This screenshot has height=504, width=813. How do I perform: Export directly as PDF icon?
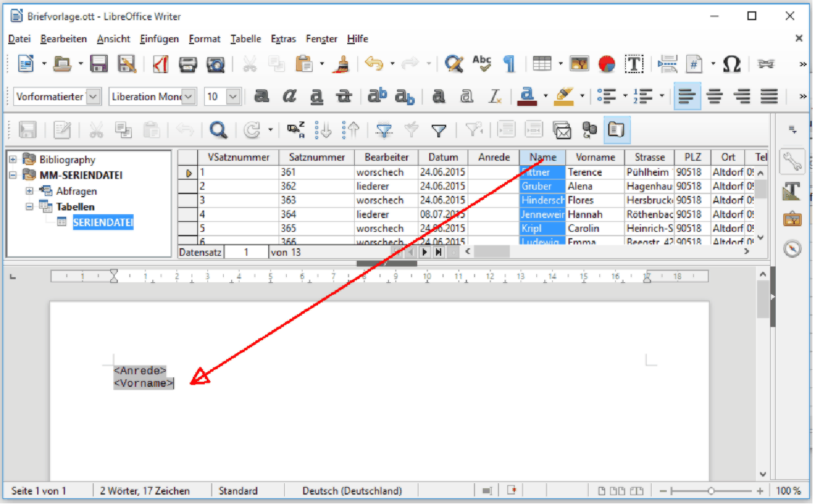pos(161,64)
